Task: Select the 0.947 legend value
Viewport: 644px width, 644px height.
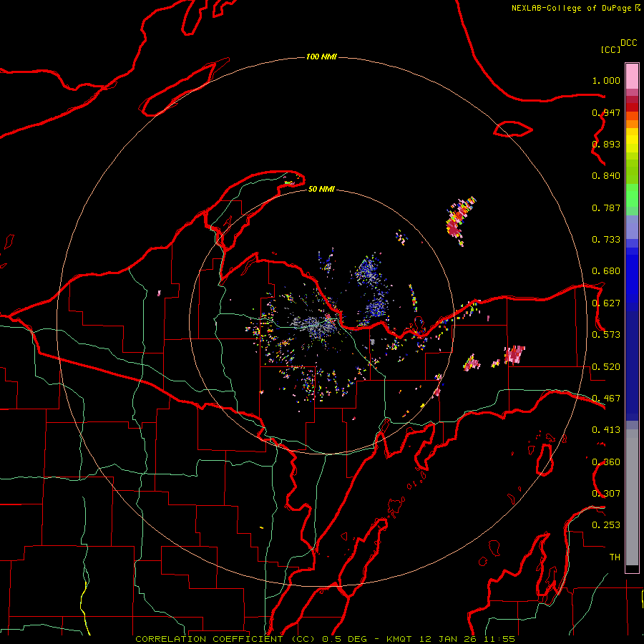Action: (x=606, y=112)
